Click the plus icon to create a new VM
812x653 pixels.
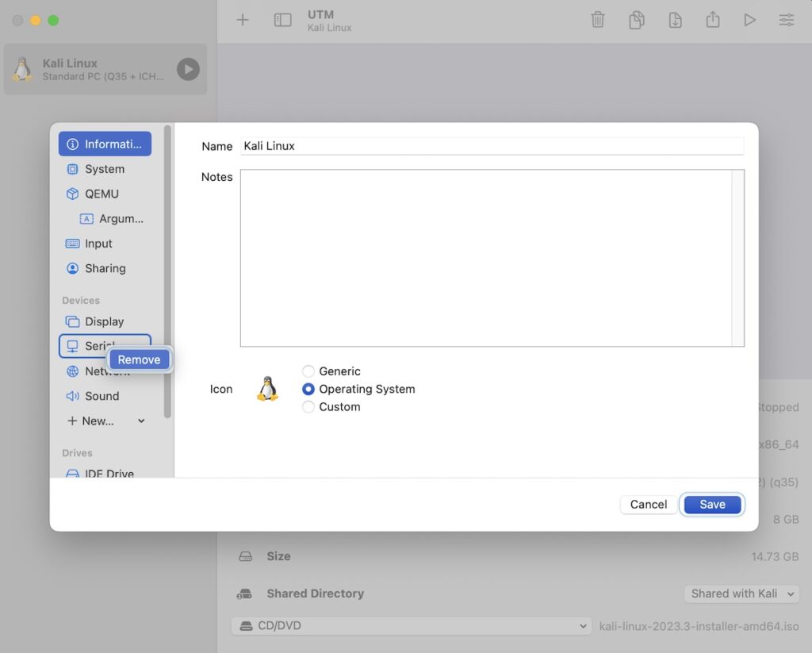(x=243, y=20)
